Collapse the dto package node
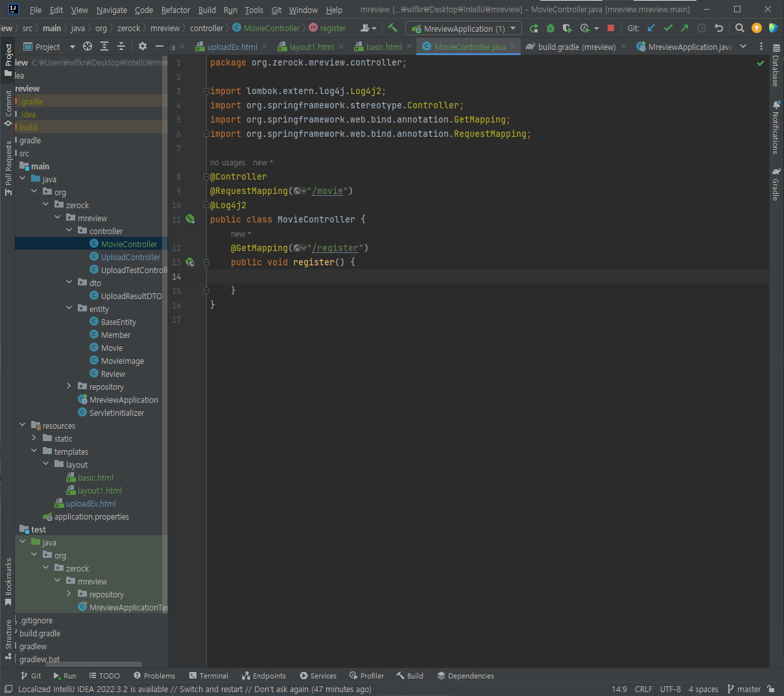784x696 pixels. point(69,282)
